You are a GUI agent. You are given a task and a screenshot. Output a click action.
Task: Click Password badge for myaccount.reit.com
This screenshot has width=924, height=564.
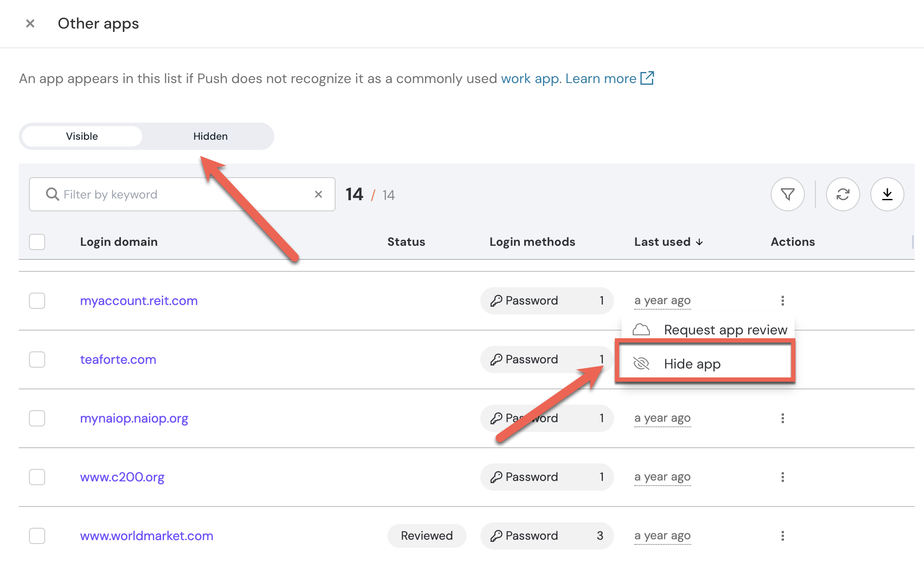click(x=547, y=301)
